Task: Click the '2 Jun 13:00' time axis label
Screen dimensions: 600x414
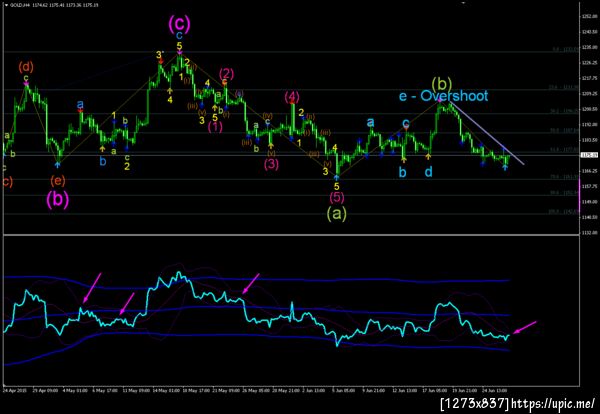Action: [313, 391]
